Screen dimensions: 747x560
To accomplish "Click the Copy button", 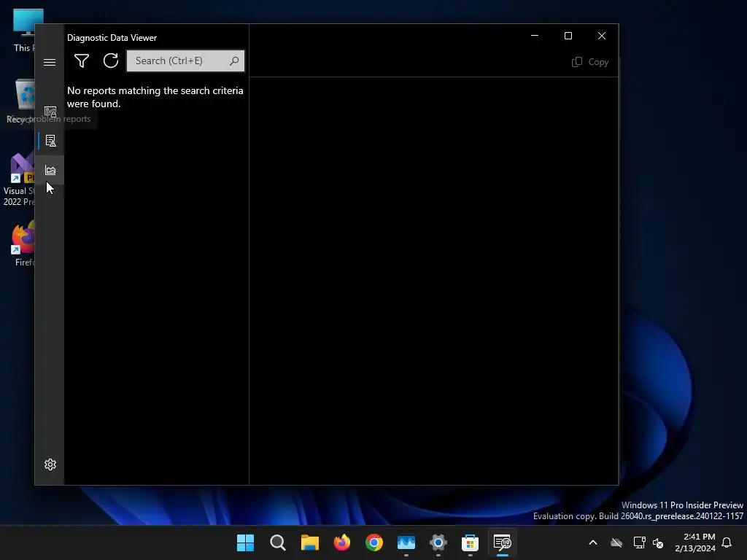I will tap(589, 62).
